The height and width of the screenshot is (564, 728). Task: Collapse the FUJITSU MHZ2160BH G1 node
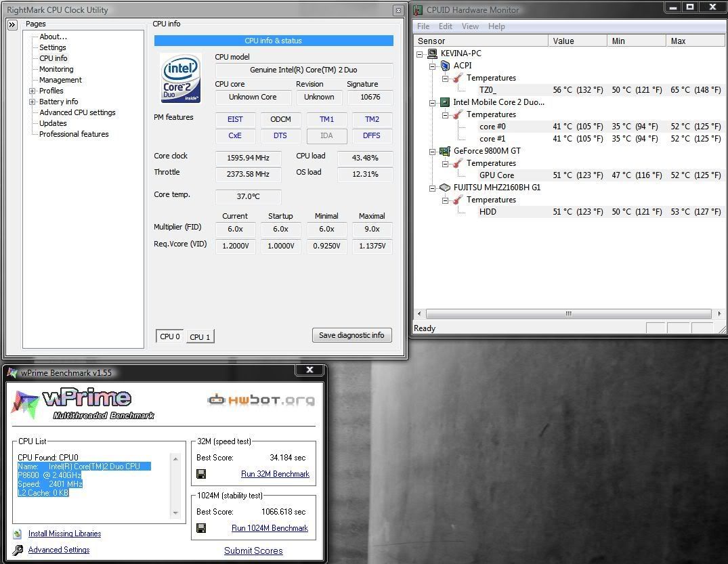(x=432, y=188)
